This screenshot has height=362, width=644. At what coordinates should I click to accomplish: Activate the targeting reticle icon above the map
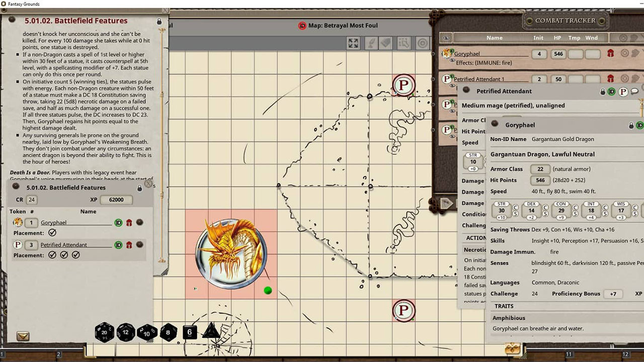pyautogui.click(x=422, y=43)
